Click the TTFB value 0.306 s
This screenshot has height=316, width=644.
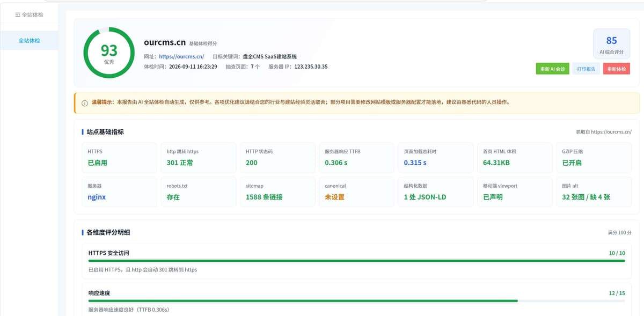tap(336, 163)
